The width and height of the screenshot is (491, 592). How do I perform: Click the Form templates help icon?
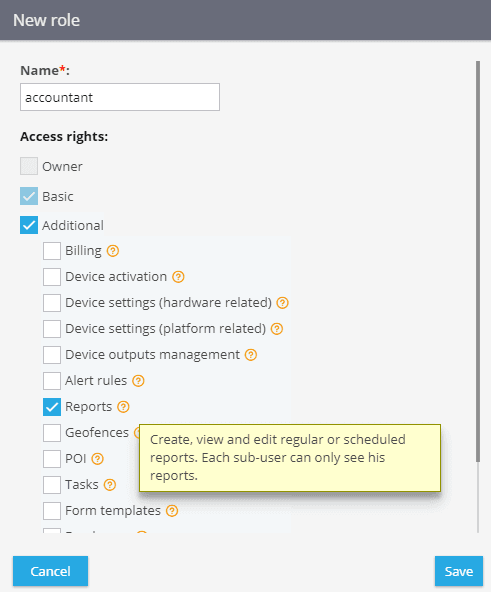172,511
